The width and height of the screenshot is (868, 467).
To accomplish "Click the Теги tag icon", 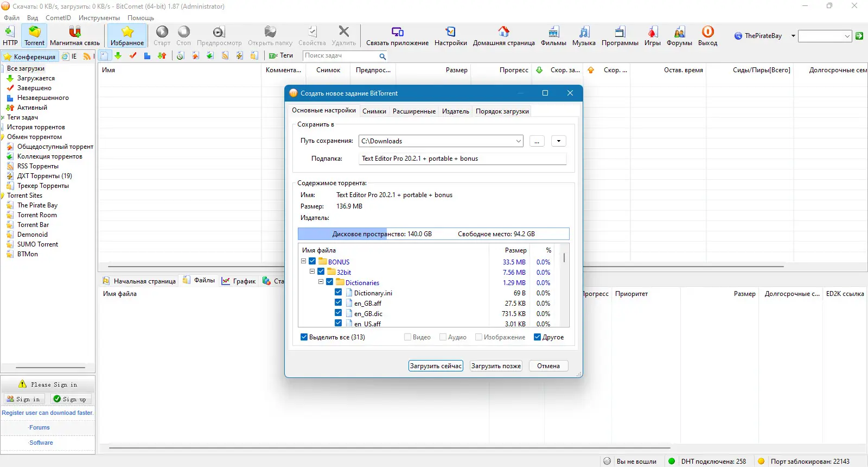I will click(x=274, y=55).
